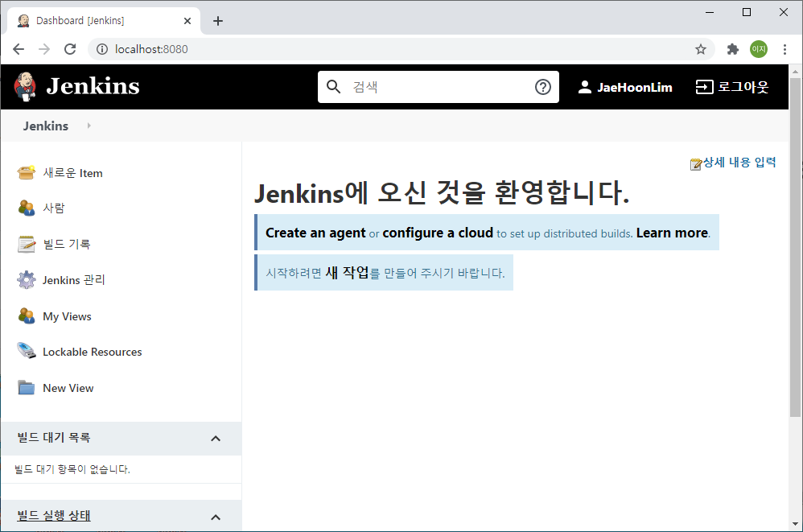The image size is (803, 532).
Task: Open Learn more link
Action: 672,233
